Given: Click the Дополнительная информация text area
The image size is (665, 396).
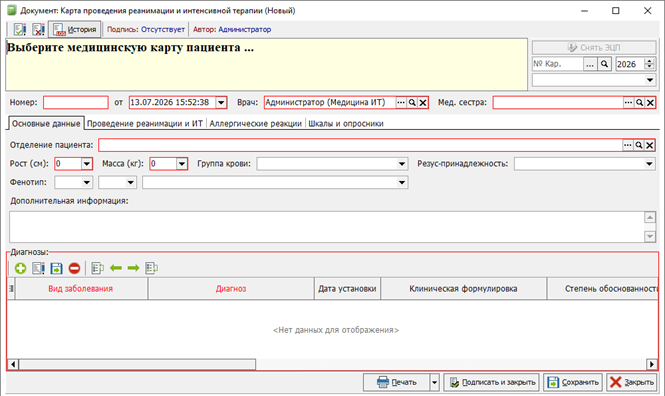Looking at the screenshot, I should click(327, 227).
